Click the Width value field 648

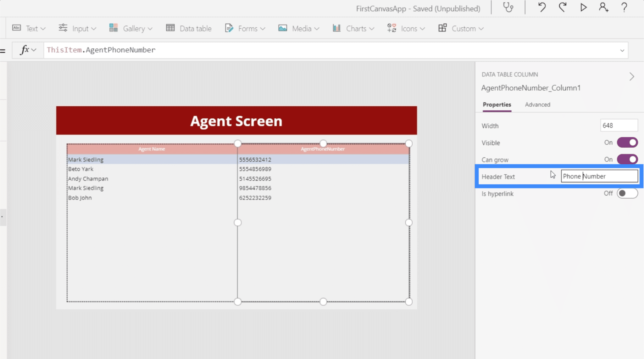pyautogui.click(x=619, y=125)
